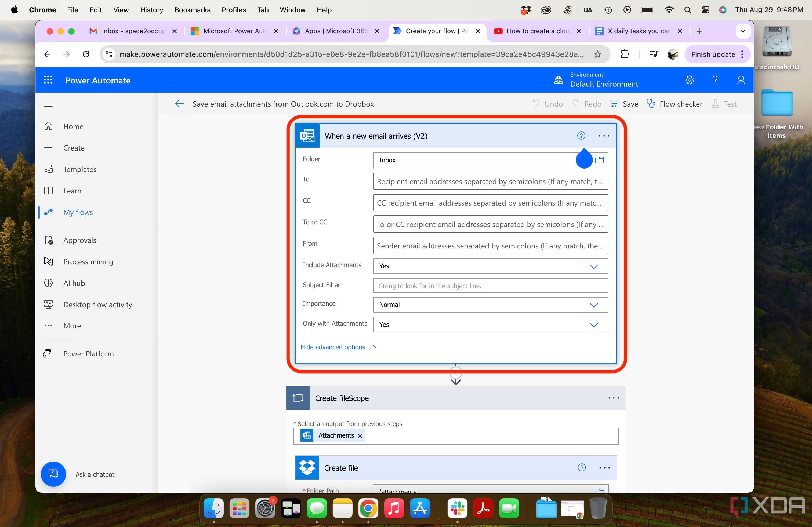Reload the page in Chrome
This screenshot has height=527, width=812.
click(86, 54)
